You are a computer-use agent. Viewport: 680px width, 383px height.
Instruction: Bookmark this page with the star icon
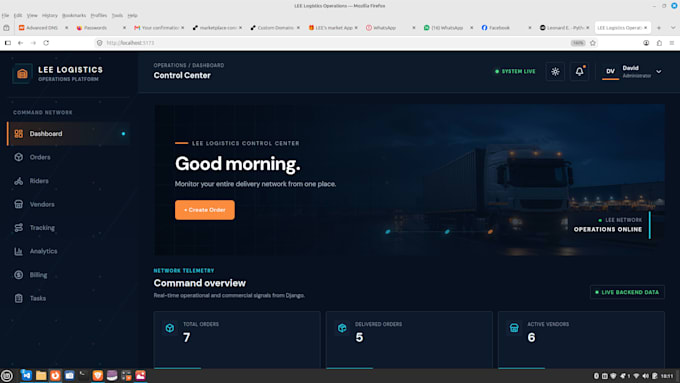click(x=593, y=43)
